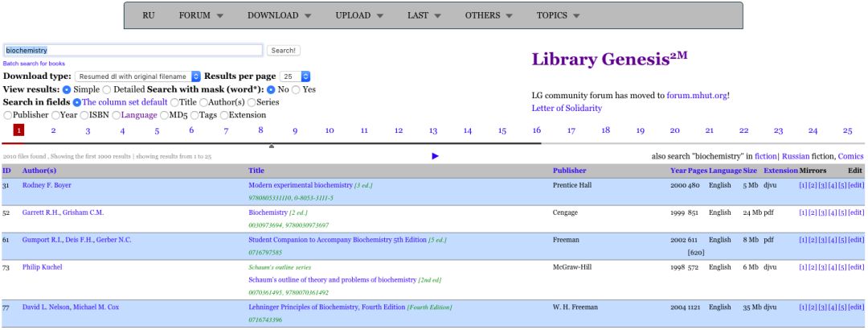Sort results by Year column
Viewport: 868px width, 330px height.
(678, 171)
